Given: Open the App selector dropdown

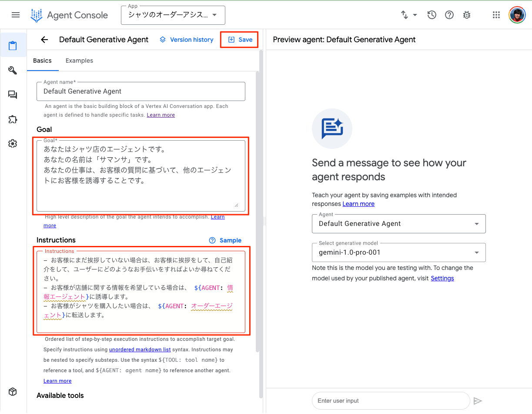Looking at the screenshot, I should coord(173,15).
